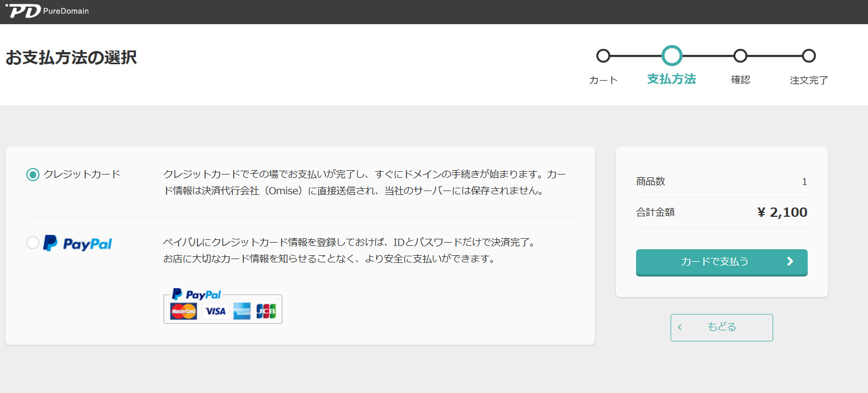The image size is (868, 393).
Task: Click the small PayPal logo above cards
Action: point(196,295)
